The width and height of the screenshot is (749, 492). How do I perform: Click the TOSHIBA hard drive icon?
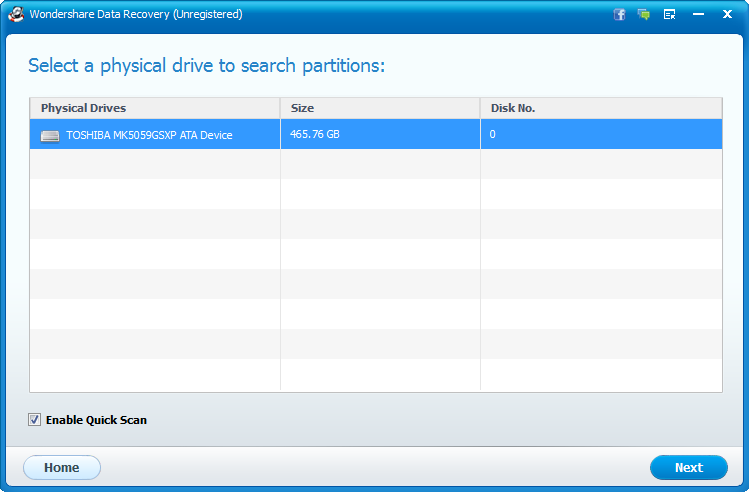(50, 135)
